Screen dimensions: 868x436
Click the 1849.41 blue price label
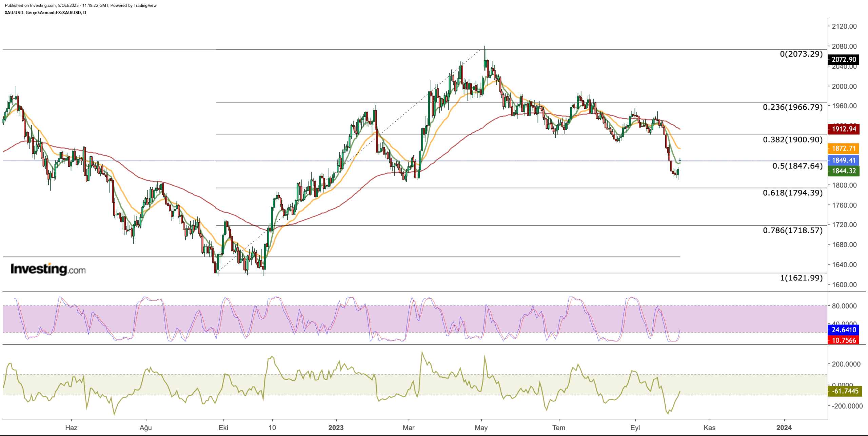click(843, 160)
